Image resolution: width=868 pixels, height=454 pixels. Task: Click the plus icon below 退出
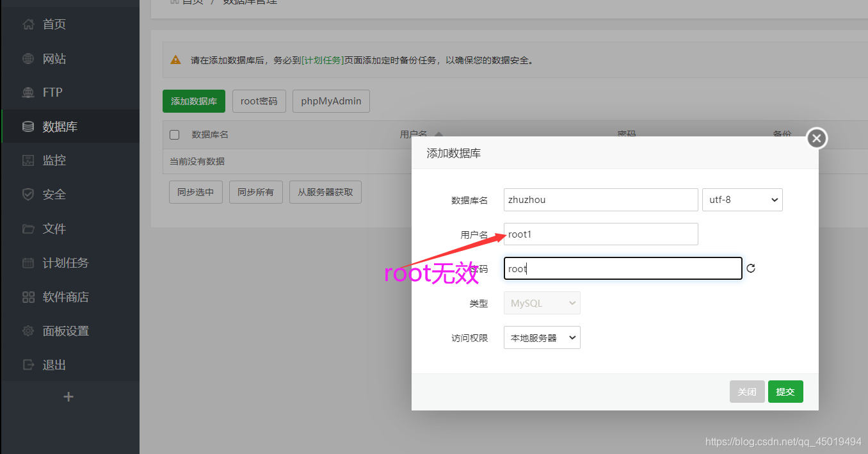68,396
